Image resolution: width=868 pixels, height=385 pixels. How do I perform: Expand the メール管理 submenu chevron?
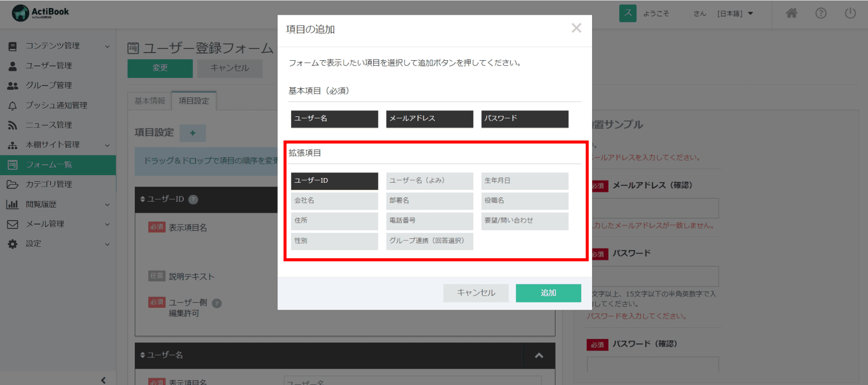(107, 225)
